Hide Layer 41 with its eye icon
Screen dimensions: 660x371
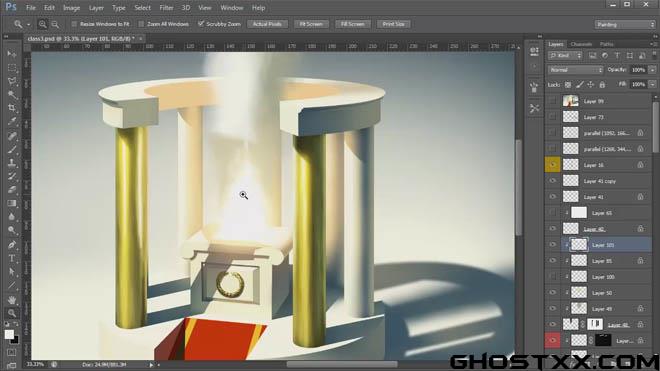click(x=553, y=197)
